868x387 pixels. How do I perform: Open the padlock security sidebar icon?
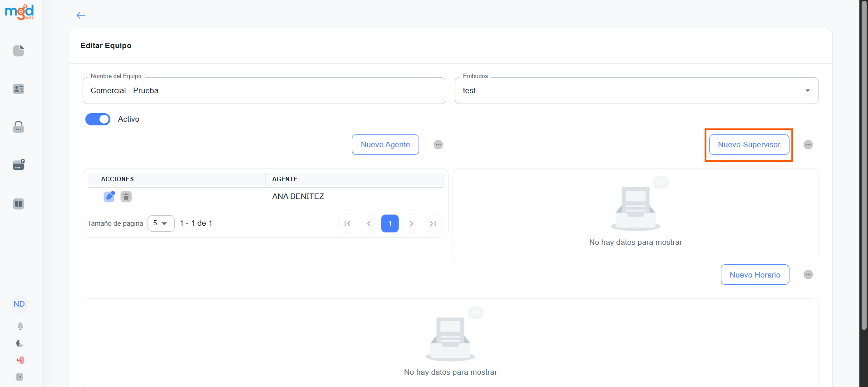pyautogui.click(x=19, y=127)
